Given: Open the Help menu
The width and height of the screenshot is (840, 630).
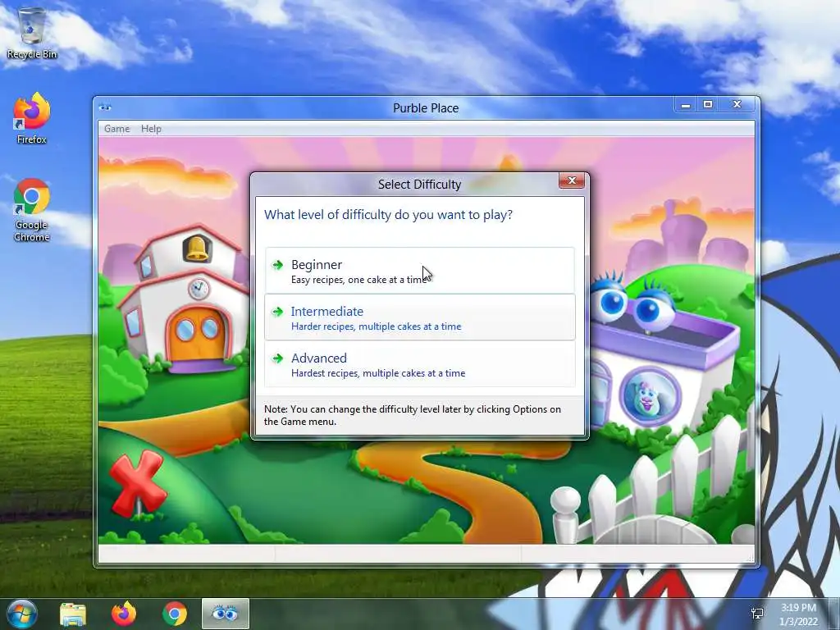Looking at the screenshot, I should (x=151, y=129).
